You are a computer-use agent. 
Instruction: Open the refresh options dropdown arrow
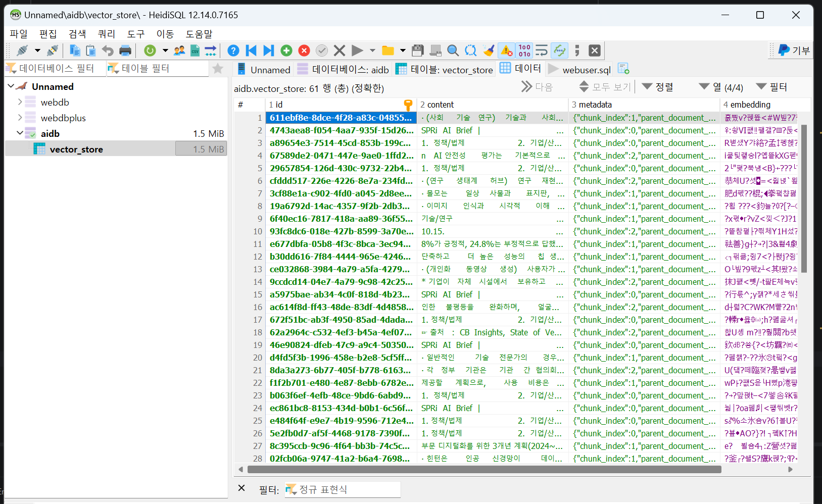(x=165, y=51)
